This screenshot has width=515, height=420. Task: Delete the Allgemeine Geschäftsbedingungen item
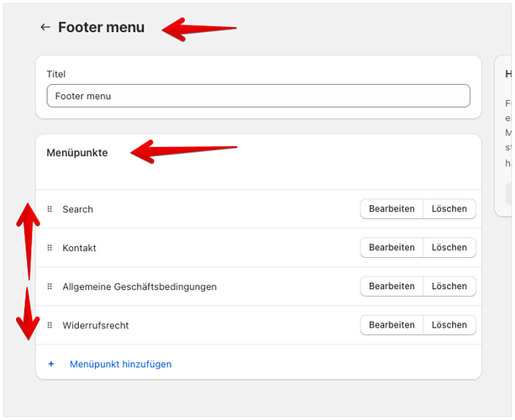pyautogui.click(x=449, y=286)
